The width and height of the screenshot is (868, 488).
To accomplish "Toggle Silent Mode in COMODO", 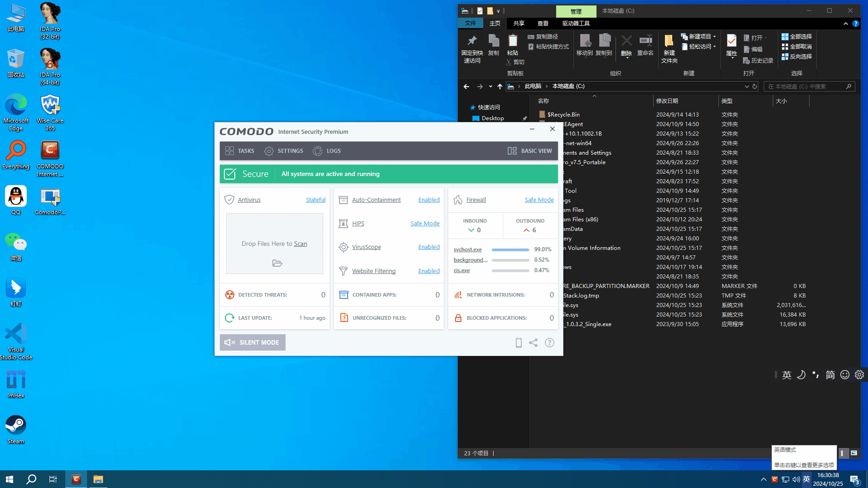I will (252, 342).
